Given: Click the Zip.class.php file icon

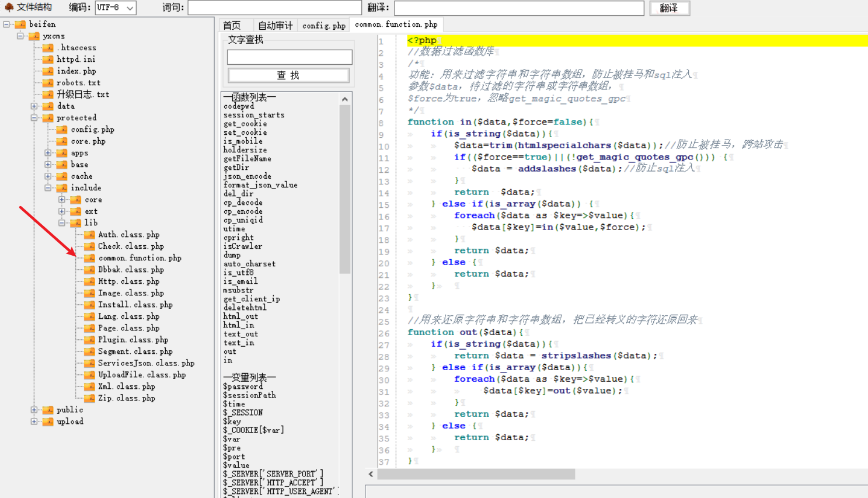Looking at the screenshot, I should click(x=89, y=398).
